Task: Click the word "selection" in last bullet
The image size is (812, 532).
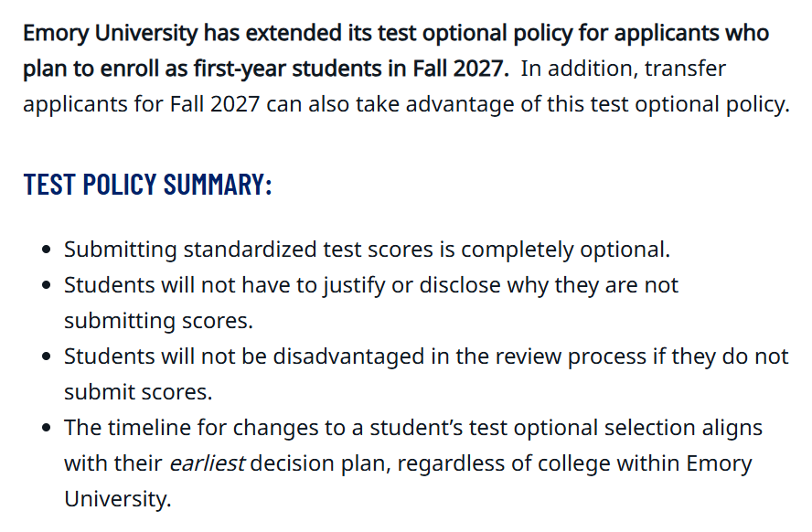Action: pos(648,428)
